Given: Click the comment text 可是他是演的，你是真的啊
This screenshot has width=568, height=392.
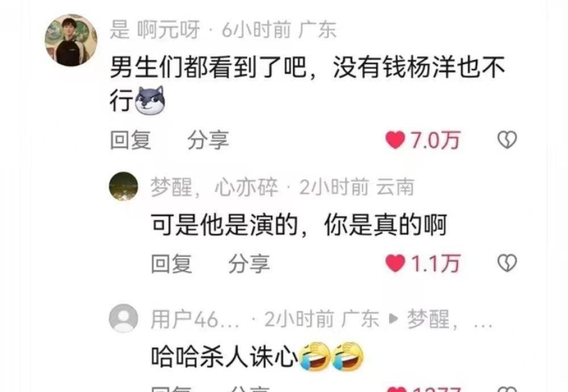Looking at the screenshot, I should click(299, 225).
